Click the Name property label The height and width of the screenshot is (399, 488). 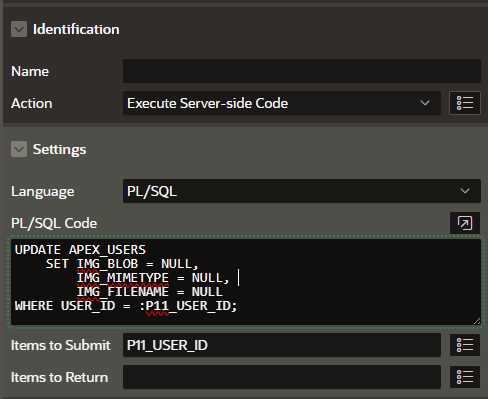pos(30,71)
